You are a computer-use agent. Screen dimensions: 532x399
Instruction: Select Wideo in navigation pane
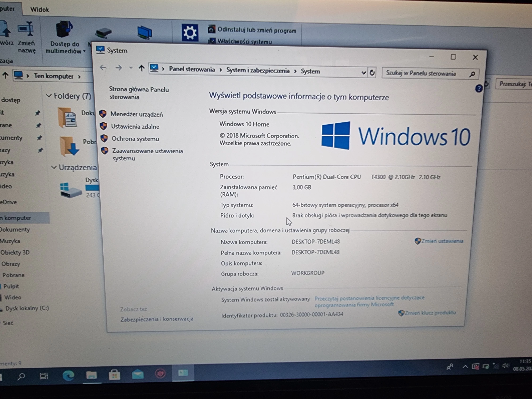pyautogui.click(x=13, y=297)
